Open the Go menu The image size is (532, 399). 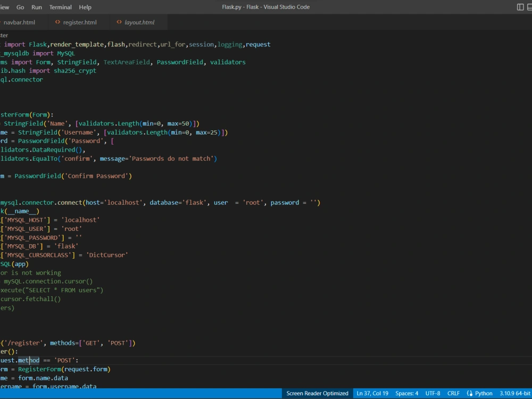click(x=20, y=7)
